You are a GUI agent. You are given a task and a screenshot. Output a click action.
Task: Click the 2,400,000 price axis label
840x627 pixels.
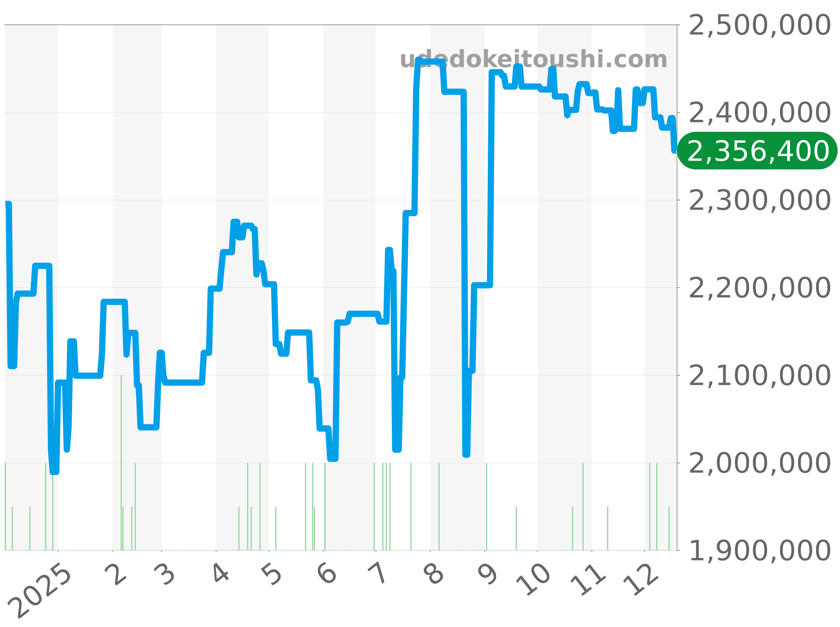coord(759,113)
